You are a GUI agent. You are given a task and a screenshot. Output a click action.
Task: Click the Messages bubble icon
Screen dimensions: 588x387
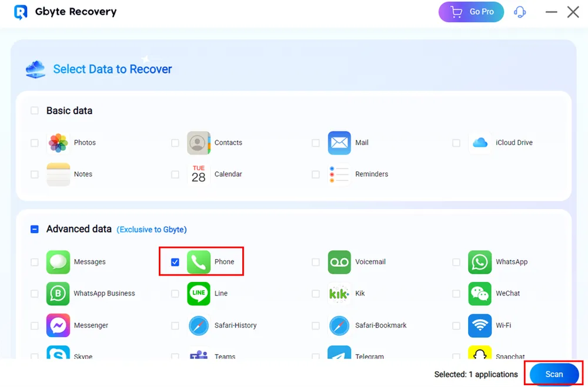[58, 262]
